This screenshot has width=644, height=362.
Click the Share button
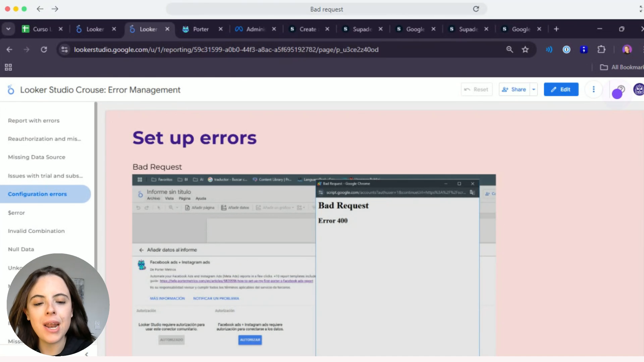(x=514, y=89)
